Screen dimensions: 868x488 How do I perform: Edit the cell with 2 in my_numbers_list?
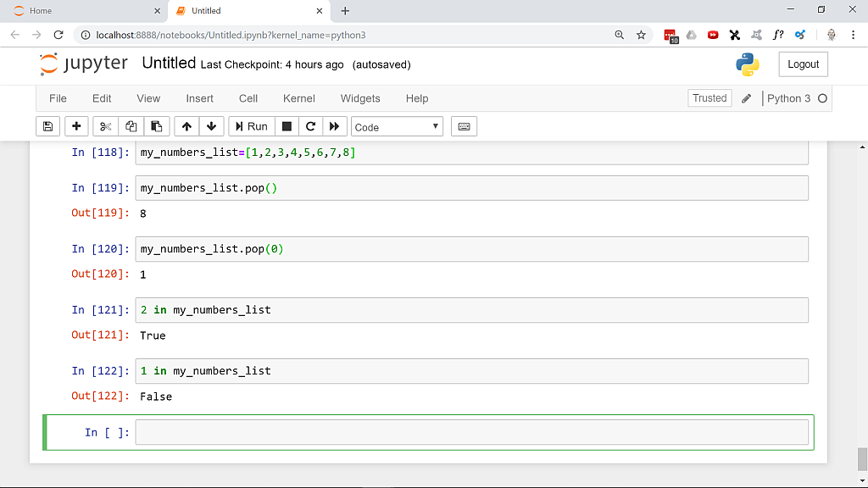point(471,310)
